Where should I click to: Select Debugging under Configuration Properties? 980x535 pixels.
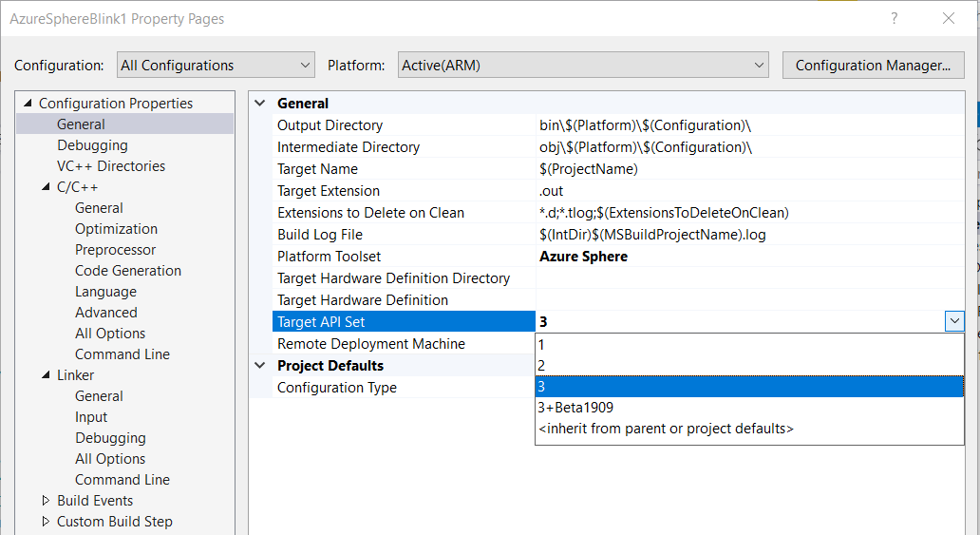click(x=92, y=145)
